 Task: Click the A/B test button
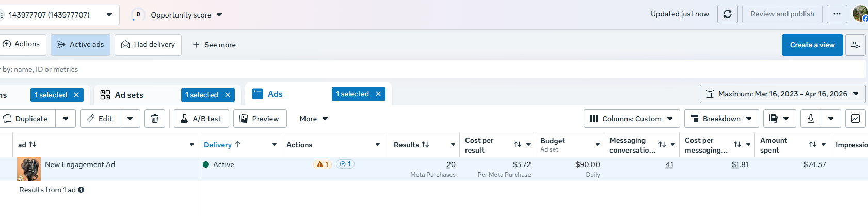(201, 119)
